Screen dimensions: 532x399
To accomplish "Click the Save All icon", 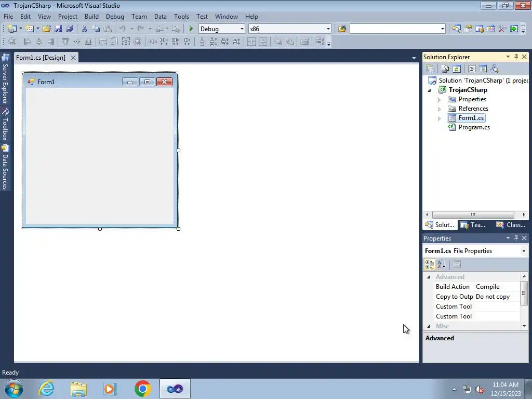I will pos(70,29).
